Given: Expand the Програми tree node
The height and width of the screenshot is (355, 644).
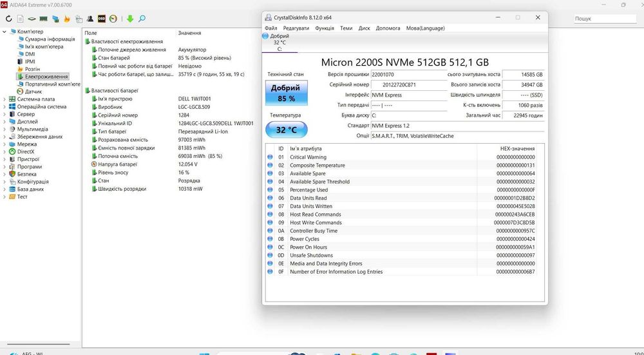Looking at the screenshot, I should (5, 167).
